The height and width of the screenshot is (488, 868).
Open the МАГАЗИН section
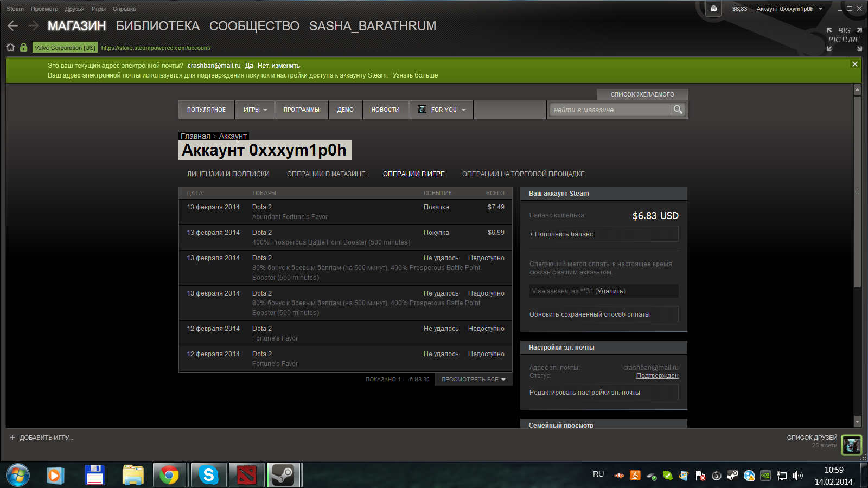pyautogui.click(x=77, y=26)
